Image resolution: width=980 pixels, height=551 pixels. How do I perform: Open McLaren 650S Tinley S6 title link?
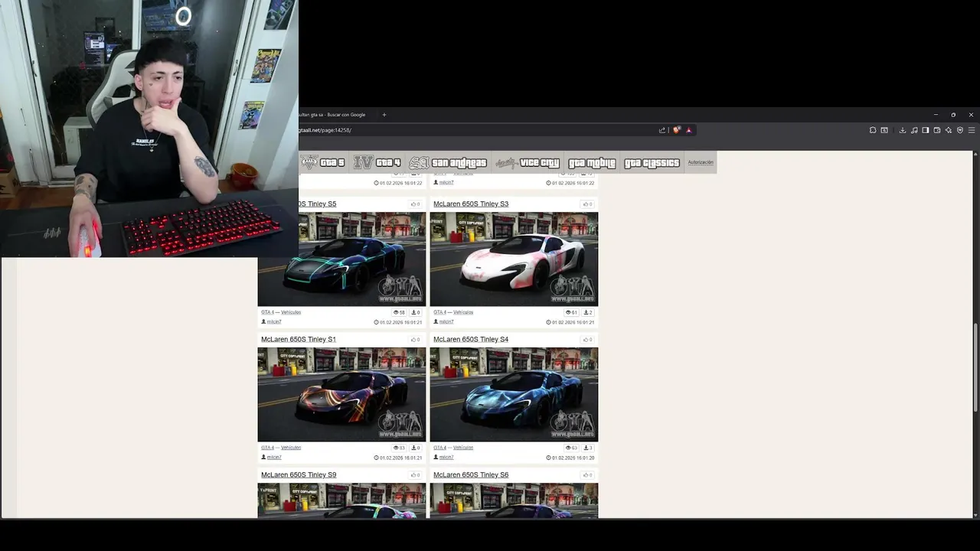point(471,475)
